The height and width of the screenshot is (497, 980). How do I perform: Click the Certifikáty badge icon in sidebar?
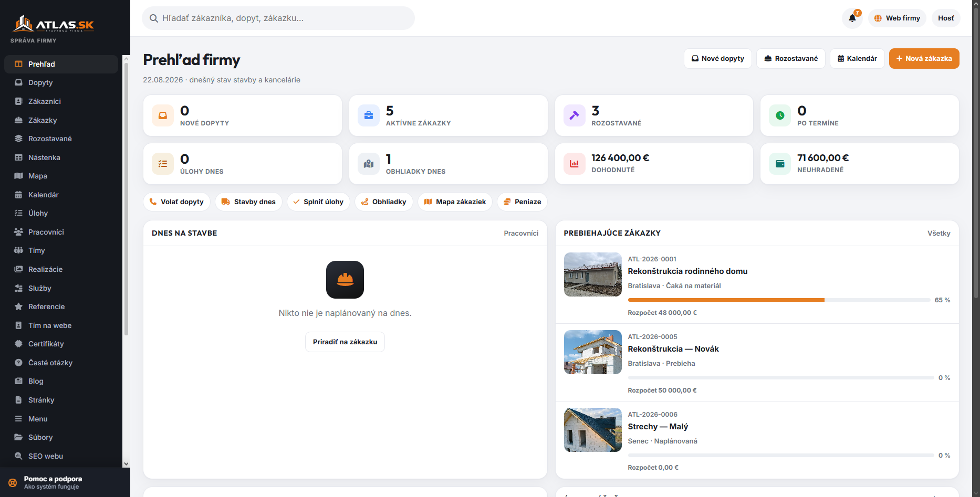coord(18,344)
